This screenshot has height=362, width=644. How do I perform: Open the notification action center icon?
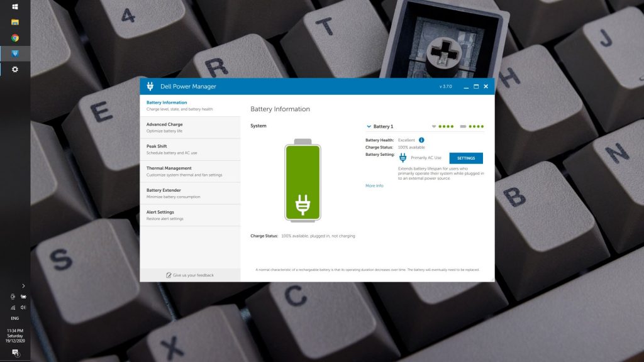click(x=15, y=353)
